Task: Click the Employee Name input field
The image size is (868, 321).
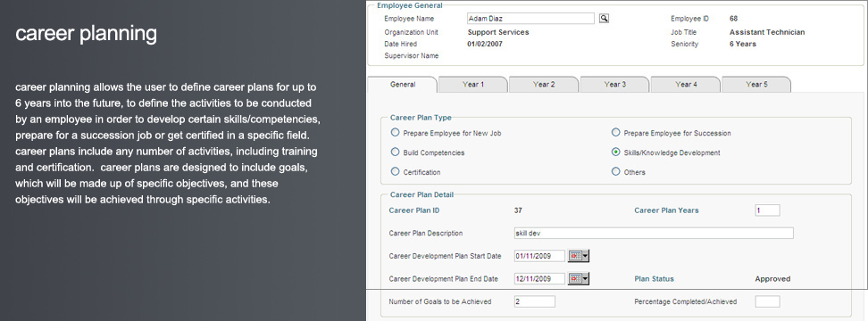Action: [530, 19]
